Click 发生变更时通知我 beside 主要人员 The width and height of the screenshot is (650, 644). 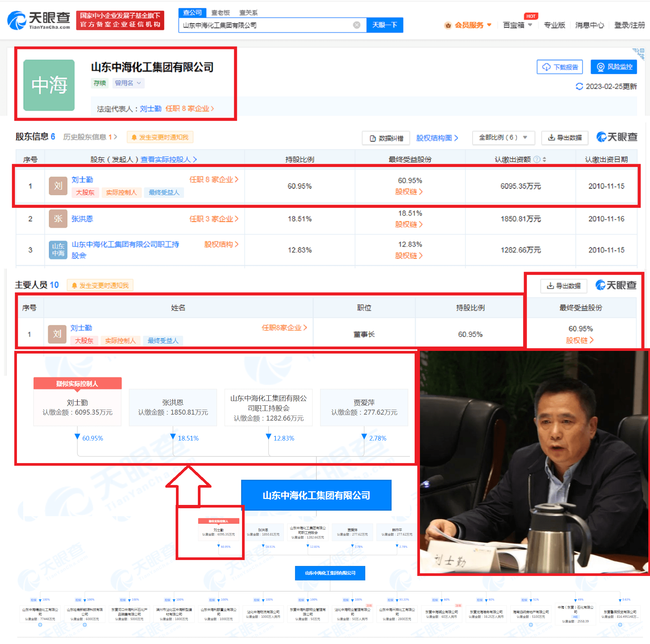point(100,285)
